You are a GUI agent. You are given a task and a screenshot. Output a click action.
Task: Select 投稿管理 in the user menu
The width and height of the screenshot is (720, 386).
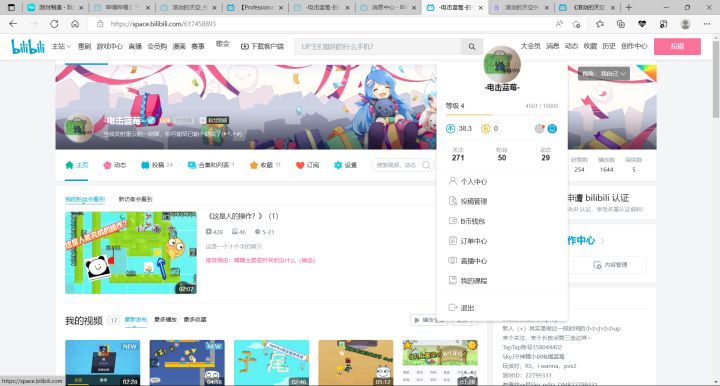pyautogui.click(x=502, y=201)
